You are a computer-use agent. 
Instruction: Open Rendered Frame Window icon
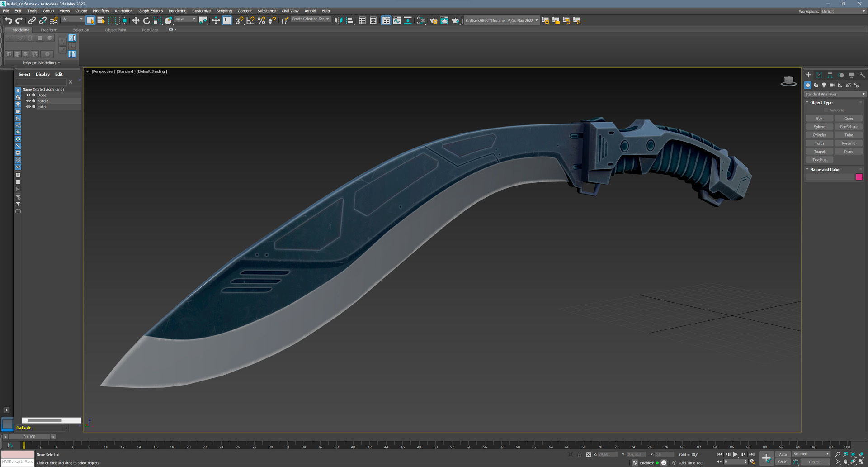444,20
